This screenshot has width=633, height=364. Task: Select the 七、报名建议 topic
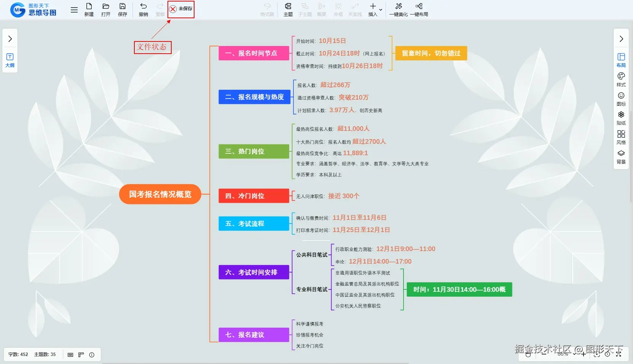click(x=254, y=335)
